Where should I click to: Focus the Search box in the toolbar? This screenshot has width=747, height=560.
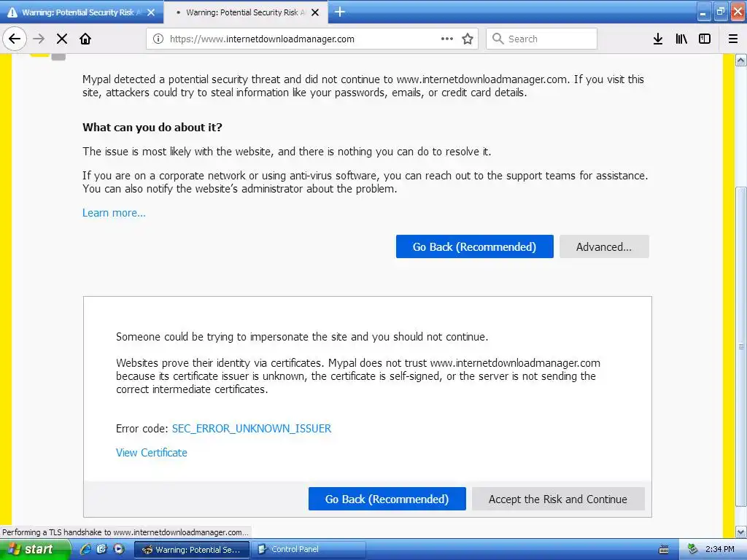(x=541, y=39)
